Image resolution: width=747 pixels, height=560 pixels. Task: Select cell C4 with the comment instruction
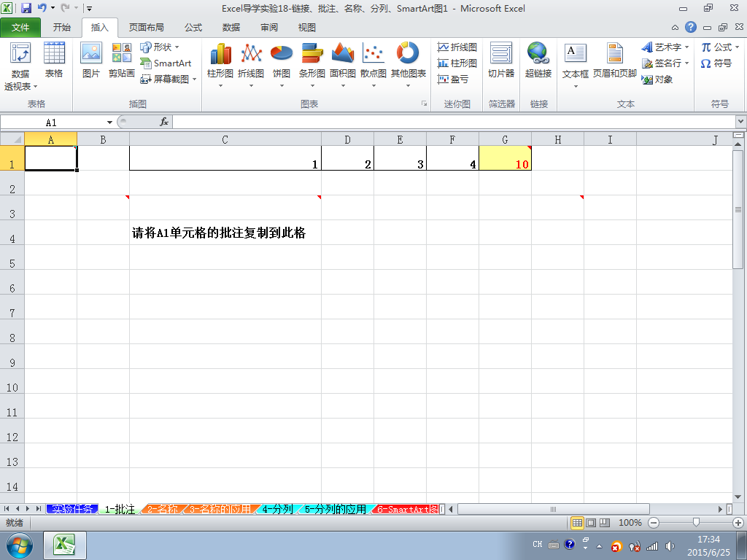(225, 233)
